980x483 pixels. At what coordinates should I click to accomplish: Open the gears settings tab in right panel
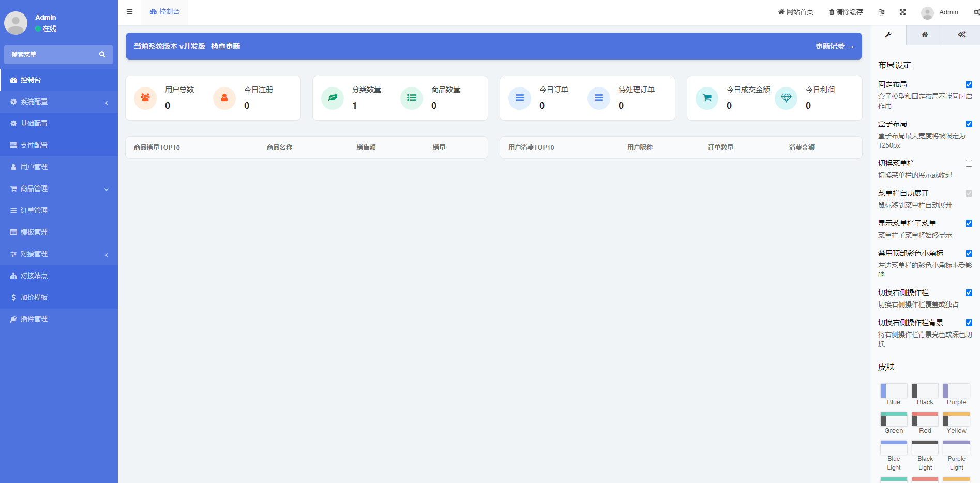point(961,35)
